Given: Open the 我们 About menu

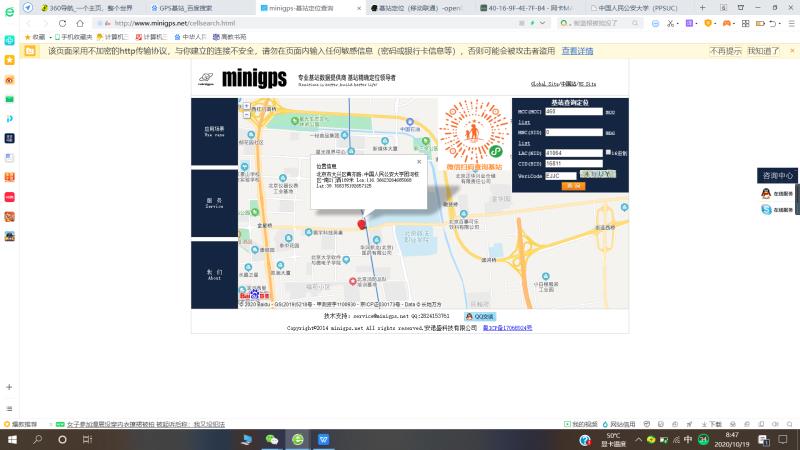Looking at the screenshot, I should point(214,274).
